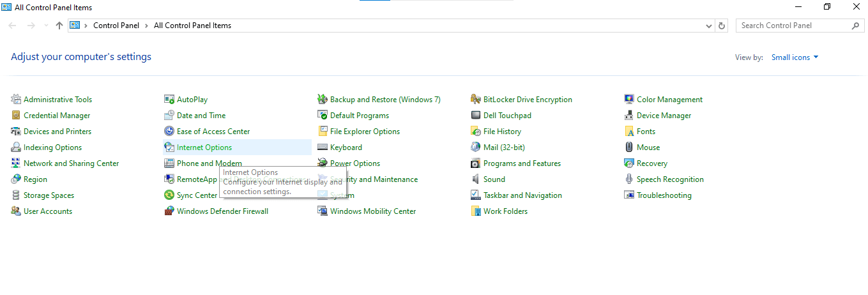Click the search magnifier icon
This screenshot has width=868, height=295.
[856, 26]
